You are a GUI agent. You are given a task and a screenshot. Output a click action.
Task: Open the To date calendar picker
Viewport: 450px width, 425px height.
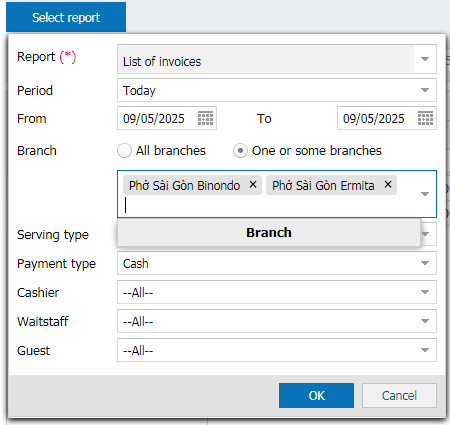pos(425,118)
